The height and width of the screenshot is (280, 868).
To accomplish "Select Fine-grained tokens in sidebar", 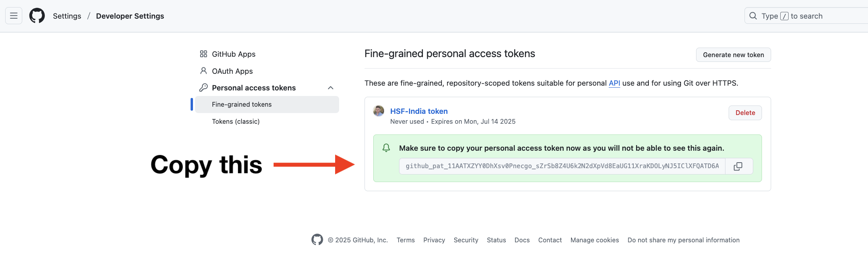I will click(267, 104).
